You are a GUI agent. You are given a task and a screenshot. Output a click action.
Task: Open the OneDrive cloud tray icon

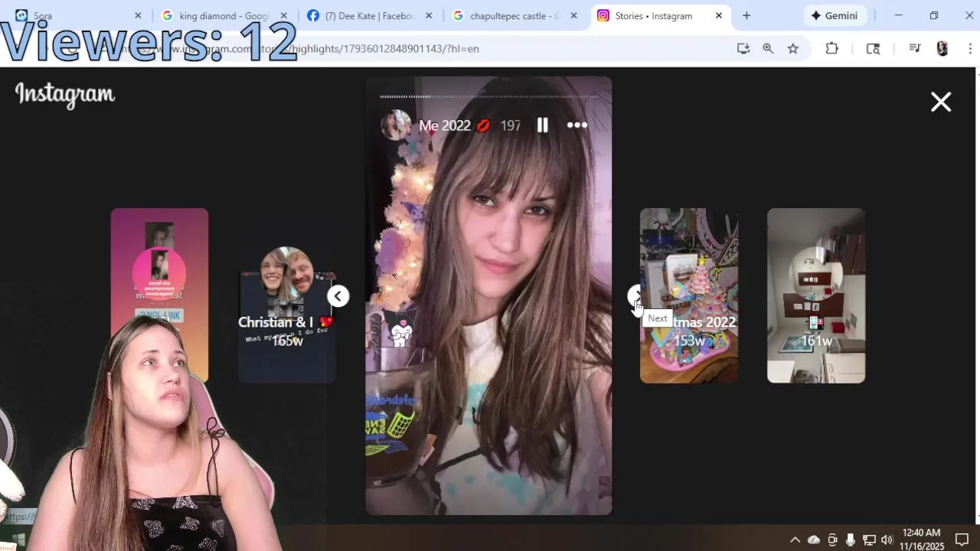point(814,540)
